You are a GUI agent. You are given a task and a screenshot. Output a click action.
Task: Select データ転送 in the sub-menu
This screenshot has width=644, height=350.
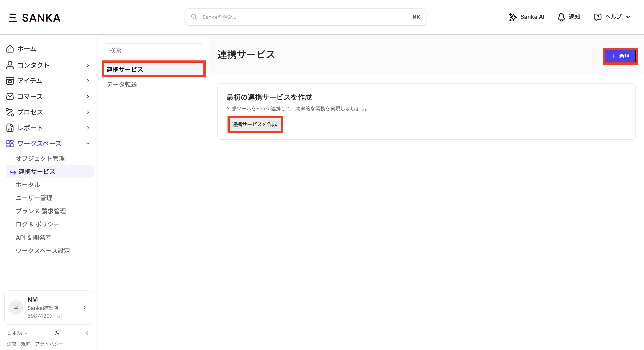point(122,85)
